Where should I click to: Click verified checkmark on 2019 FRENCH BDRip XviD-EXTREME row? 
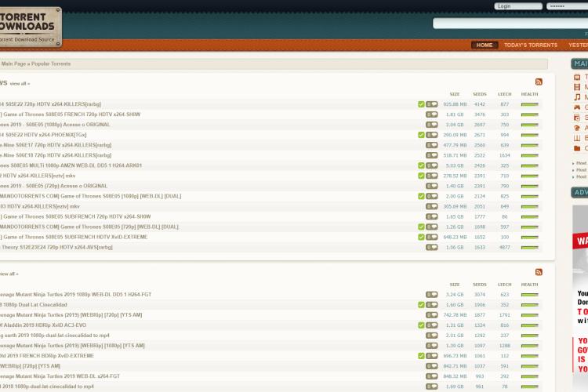[421, 356]
